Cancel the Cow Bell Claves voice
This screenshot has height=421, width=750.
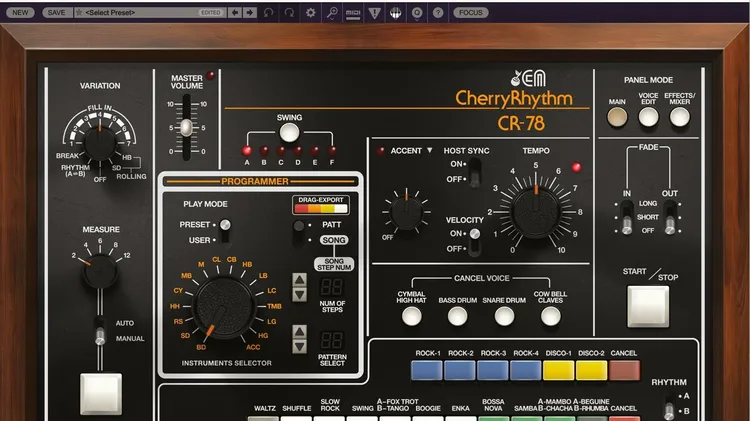(x=551, y=316)
